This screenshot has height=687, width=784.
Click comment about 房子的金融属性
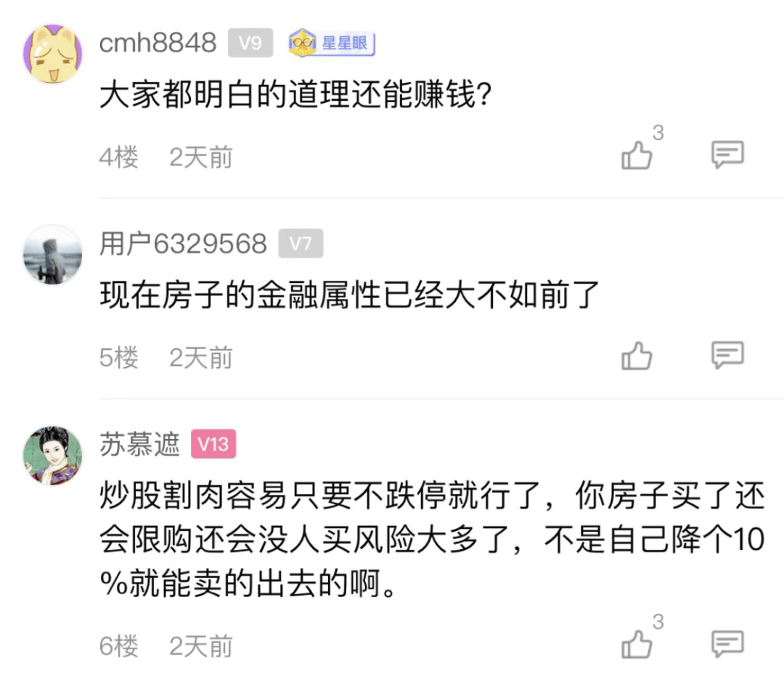pyautogui.click(x=350, y=297)
